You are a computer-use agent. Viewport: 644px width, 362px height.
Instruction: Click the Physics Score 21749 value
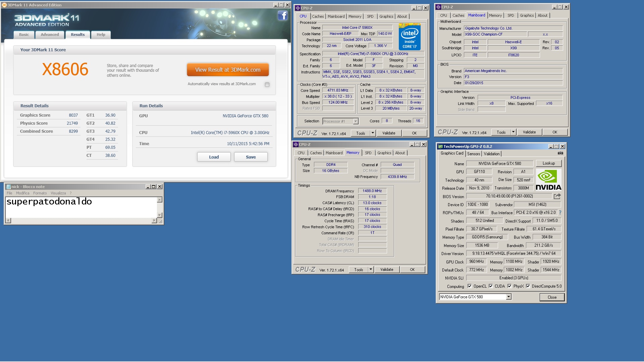pyautogui.click(x=72, y=123)
